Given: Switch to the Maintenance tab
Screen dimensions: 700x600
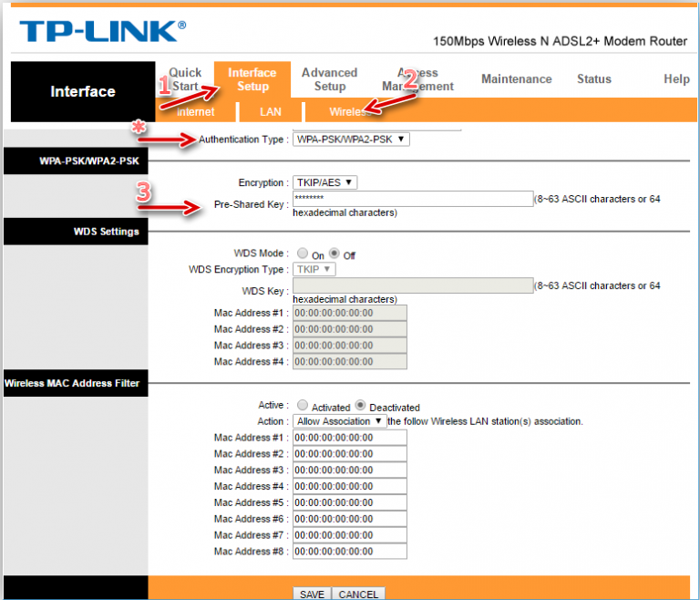Looking at the screenshot, I should coord(517,79).
